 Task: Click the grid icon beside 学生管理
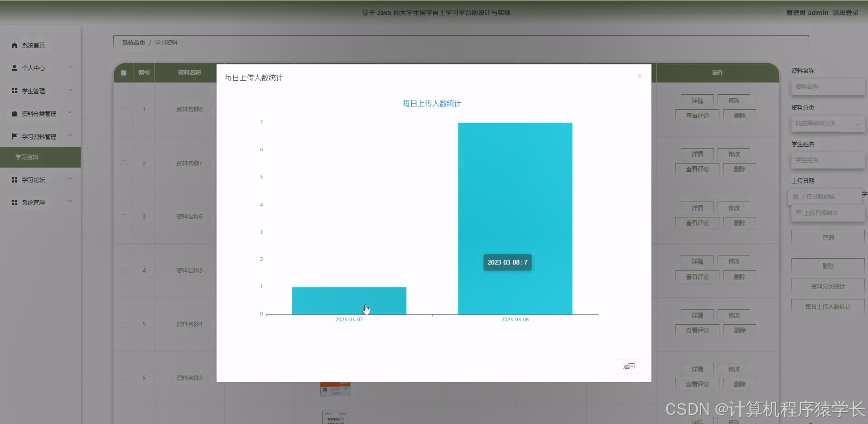click(14, 91)
